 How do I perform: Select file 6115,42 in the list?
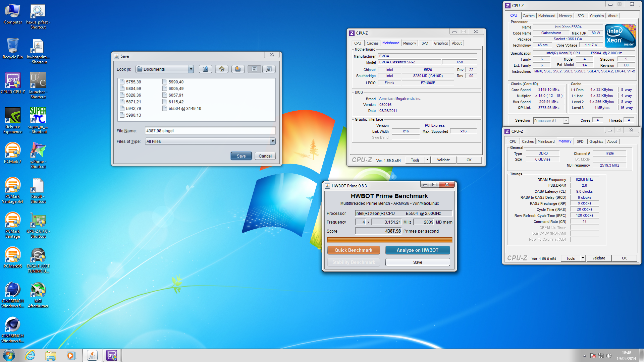tap(173, 102)
